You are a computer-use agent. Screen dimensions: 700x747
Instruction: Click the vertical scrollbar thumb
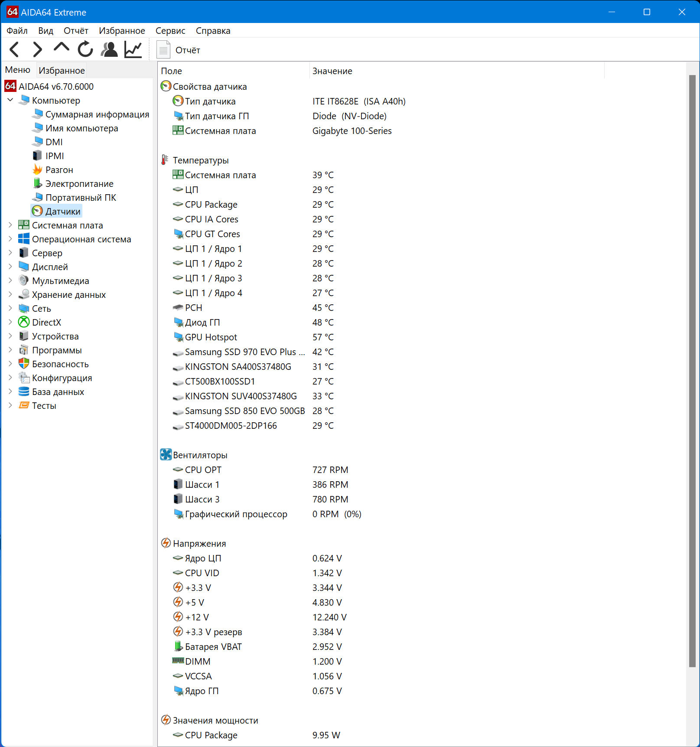692,371
